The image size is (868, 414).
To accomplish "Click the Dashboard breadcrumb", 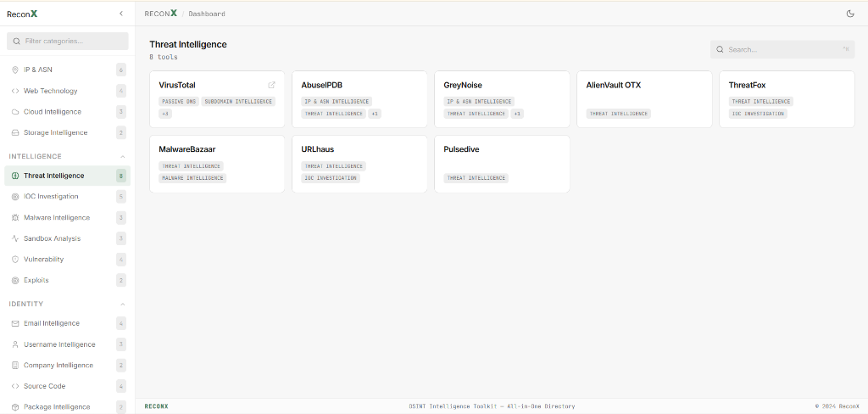I will 207,14.
